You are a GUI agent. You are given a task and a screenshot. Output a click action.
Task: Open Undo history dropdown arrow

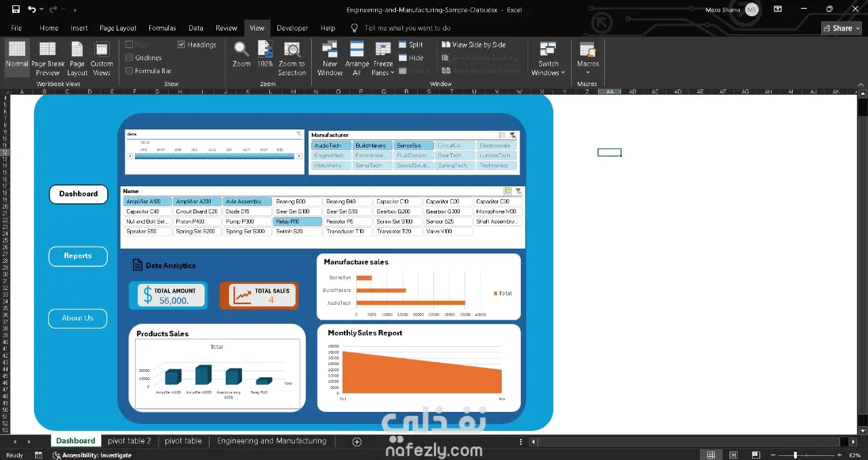[42, 9]
